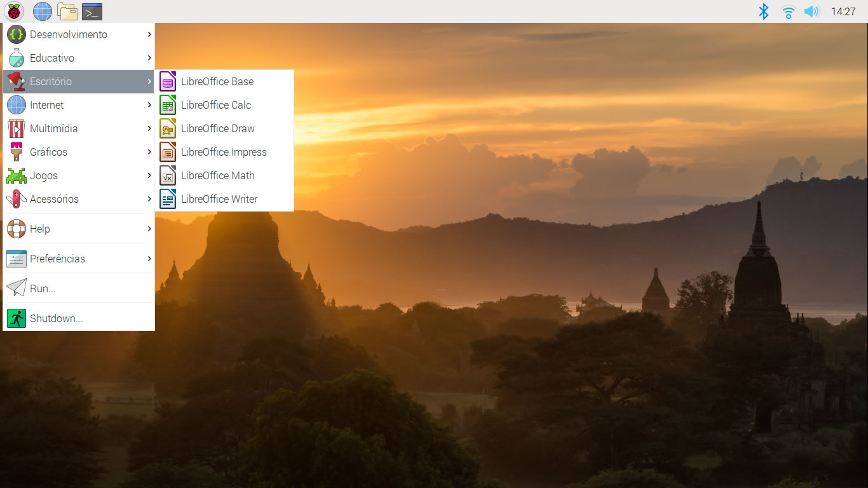Click the 14:27 clock in the panel
Image resolution: width=868 pixels, height=488 pixels.
pos(843,11)
